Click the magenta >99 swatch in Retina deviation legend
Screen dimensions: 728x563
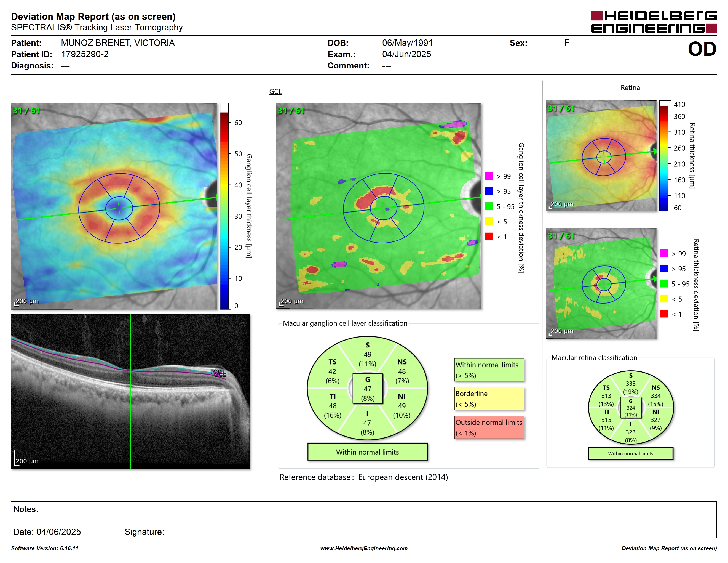point(664,253)
